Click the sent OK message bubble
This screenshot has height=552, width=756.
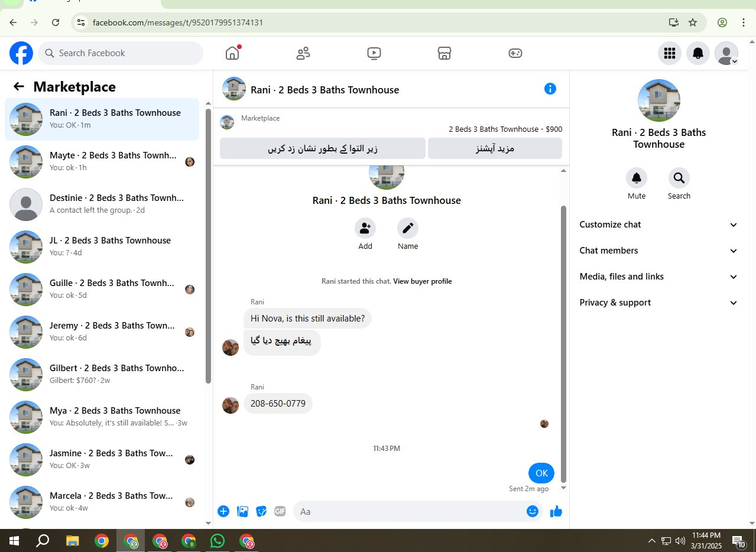click(x=541, y=473)
